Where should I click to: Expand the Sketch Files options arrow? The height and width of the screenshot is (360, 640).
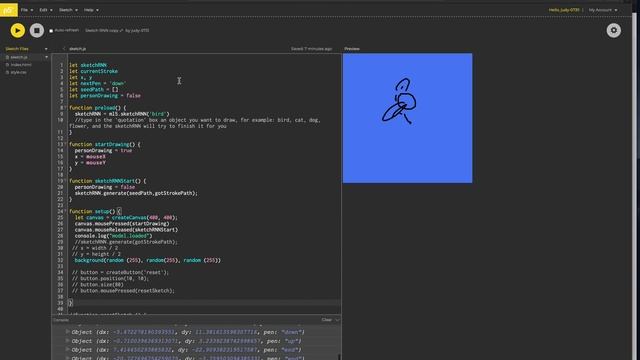pos(46,49)
